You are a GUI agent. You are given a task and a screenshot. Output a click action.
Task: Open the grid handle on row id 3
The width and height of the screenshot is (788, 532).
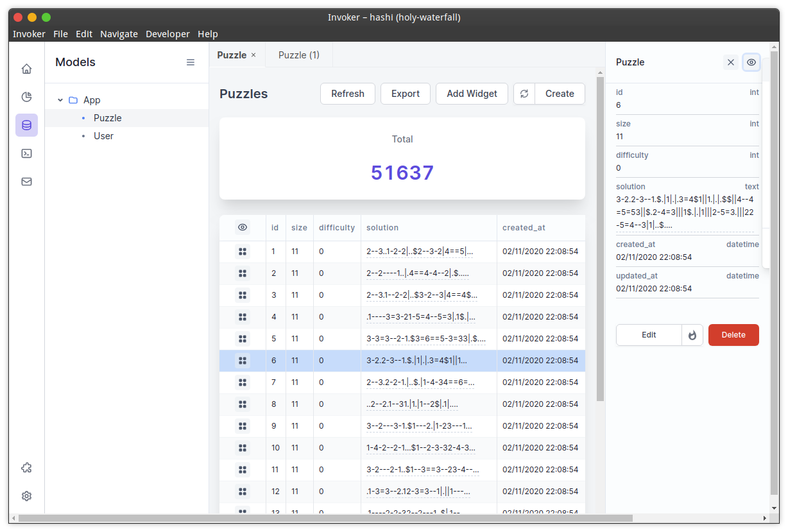point(242,295)
